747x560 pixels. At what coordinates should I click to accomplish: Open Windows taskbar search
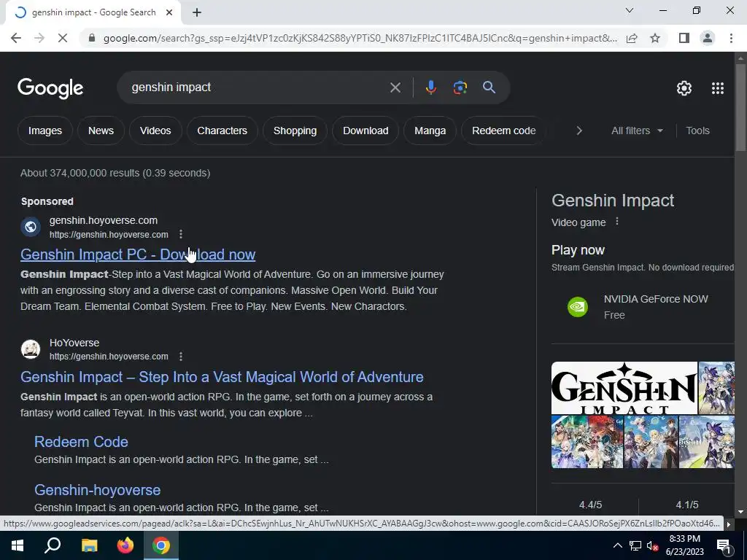click(x=53, y=545)
